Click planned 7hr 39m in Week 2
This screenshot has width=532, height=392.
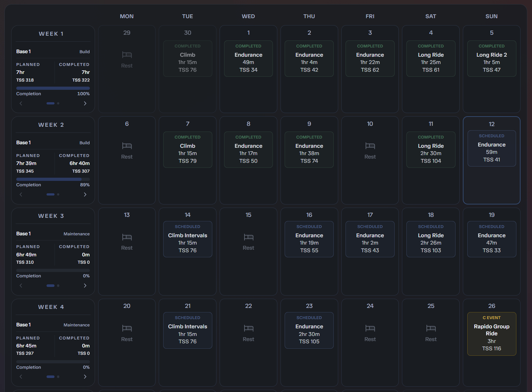[26, 163]
